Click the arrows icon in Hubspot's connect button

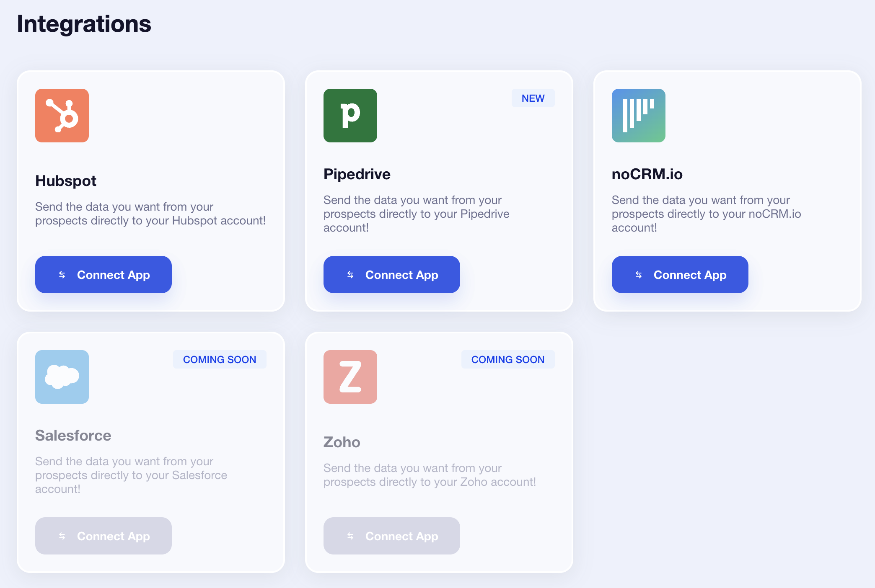click(62, 275)
